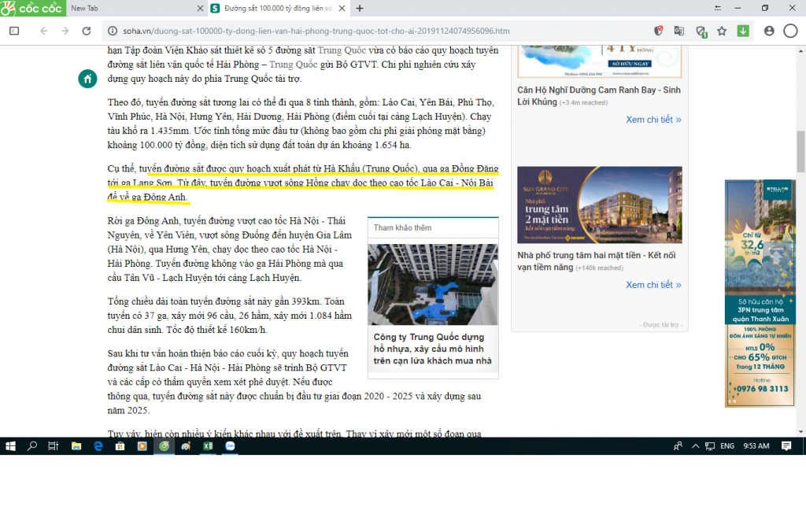Select the Đường sắt 100.000 tỷ đồng tab
Viewport: 806px width, 532px height.
point(278,8)
